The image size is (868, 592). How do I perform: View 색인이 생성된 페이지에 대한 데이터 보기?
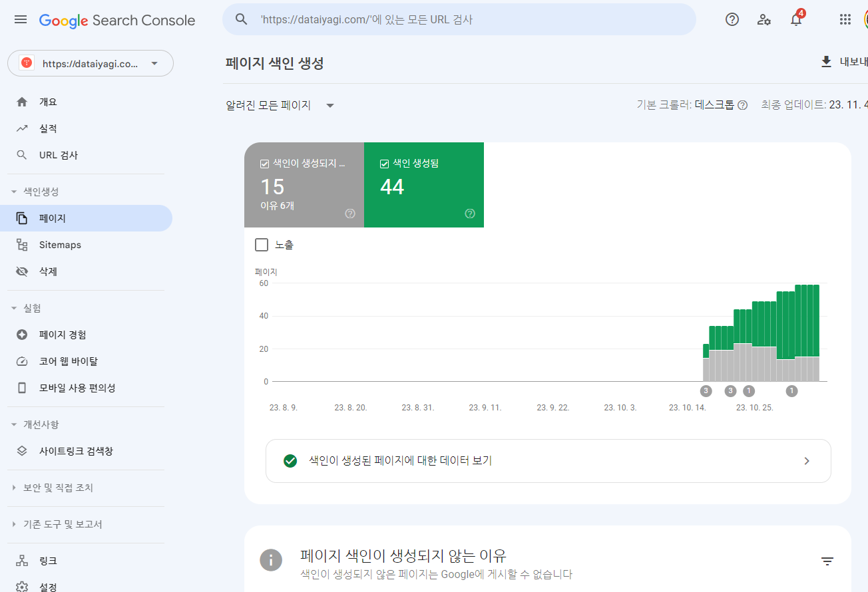tap(548, 461)
